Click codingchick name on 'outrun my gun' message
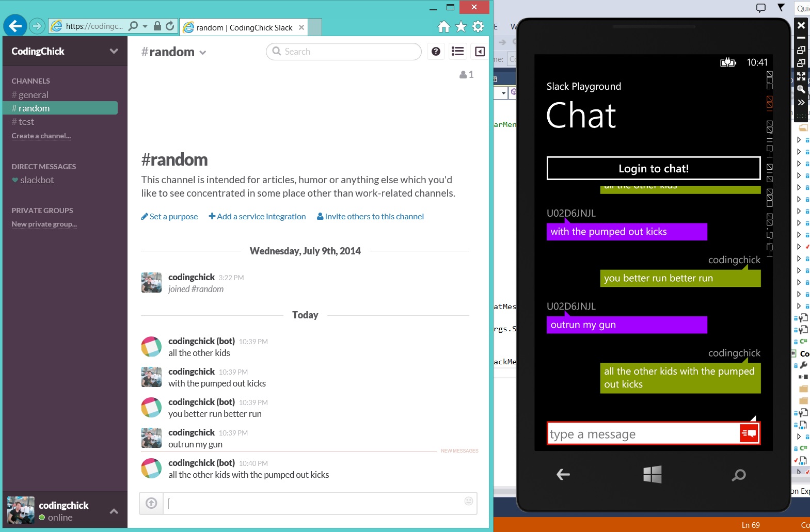 point(192,432)
